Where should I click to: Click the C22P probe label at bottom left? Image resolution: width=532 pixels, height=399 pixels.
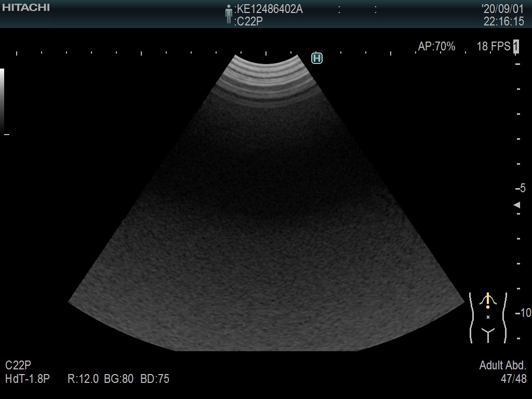(x=18, y=366)
